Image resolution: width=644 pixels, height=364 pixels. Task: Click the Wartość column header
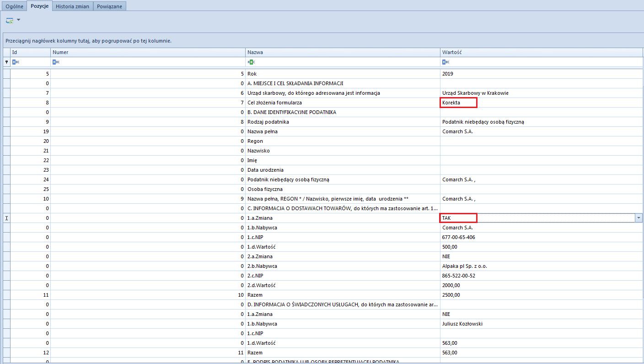(542, 52)
